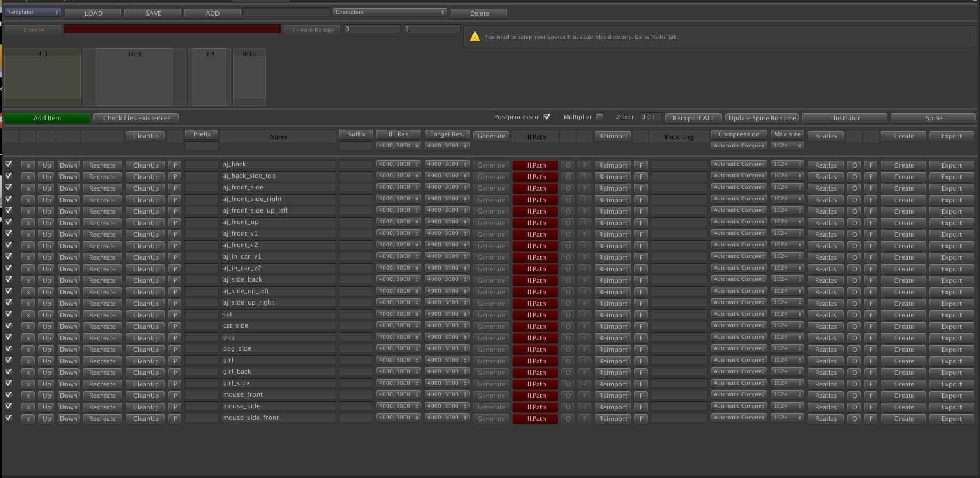980x478 pixels.
Task: Open the Spine button
Action: click(934, 118)
